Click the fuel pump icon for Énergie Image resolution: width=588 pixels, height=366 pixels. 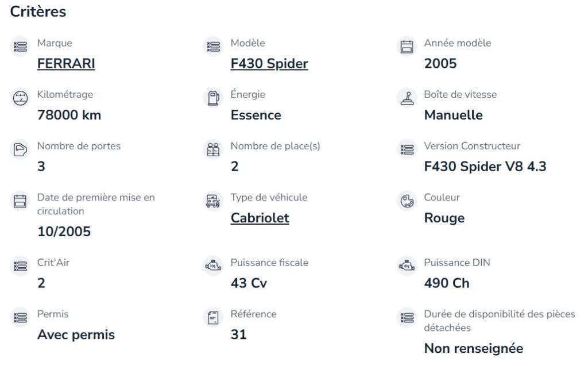(x=214, y=98)
